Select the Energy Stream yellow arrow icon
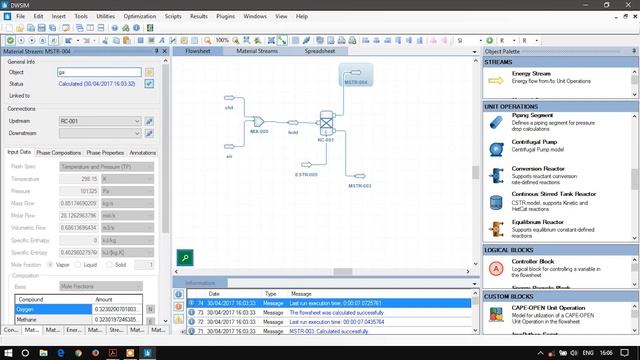The height and width of the screenshot is (360, 640). coord(496,80)
